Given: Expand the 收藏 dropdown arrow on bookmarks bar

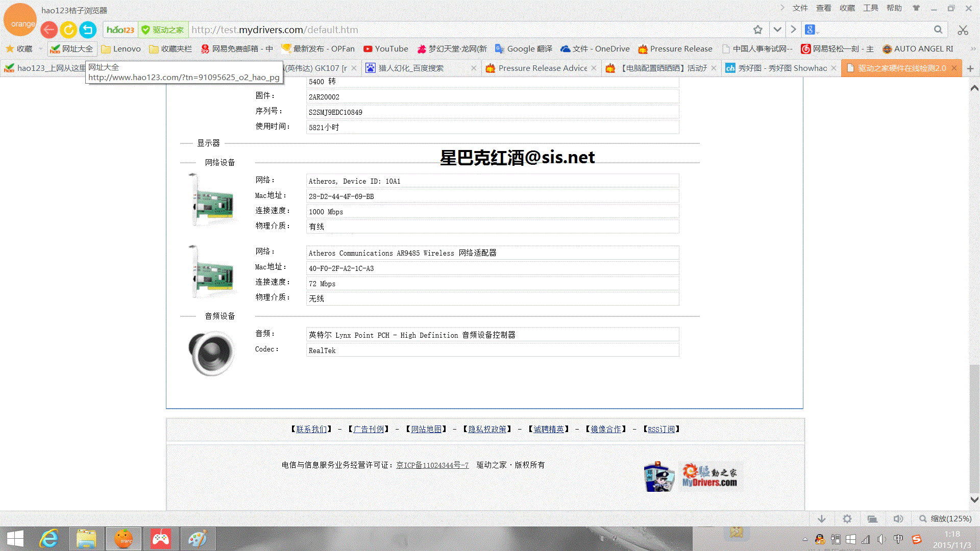Looking at the screenshot, I should pos(41,49).
